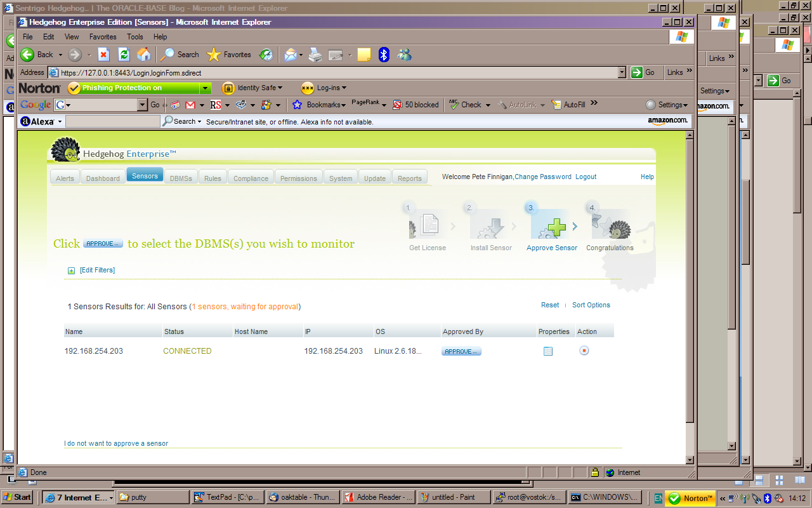Screen dimensions: 812x508
Task: Switch to the Rules tab
Action: tap(213, 178)
